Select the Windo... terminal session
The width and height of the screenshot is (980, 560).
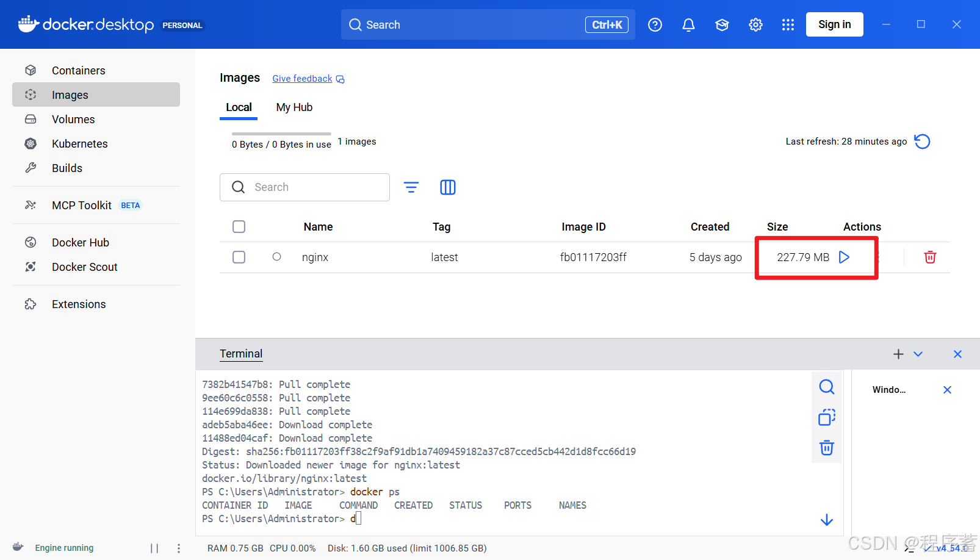click(889, 390)
